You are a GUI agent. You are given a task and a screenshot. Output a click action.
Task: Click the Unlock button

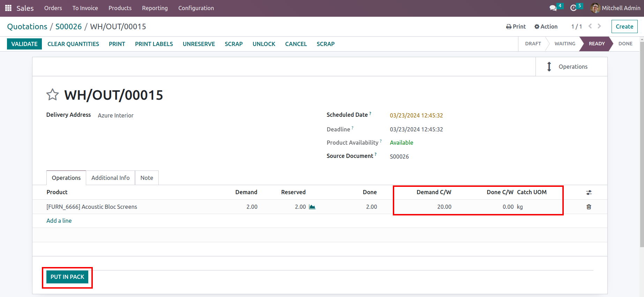[x=264, y=44]
